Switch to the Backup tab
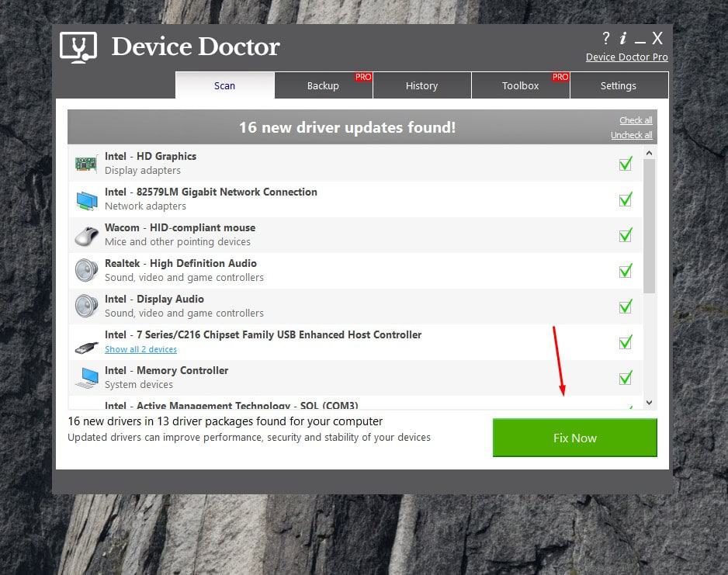 coord(323,86)
